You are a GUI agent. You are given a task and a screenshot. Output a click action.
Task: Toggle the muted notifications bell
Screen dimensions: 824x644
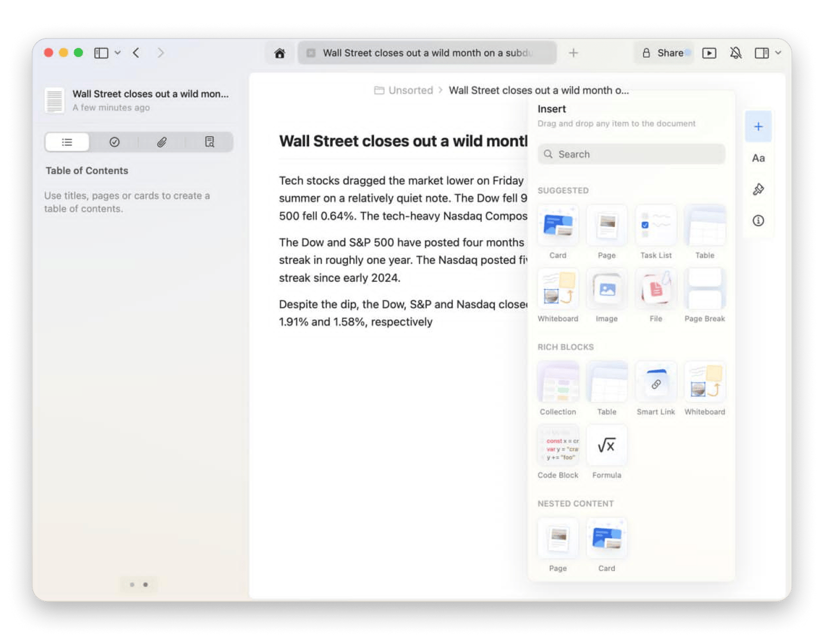[735, 53]
